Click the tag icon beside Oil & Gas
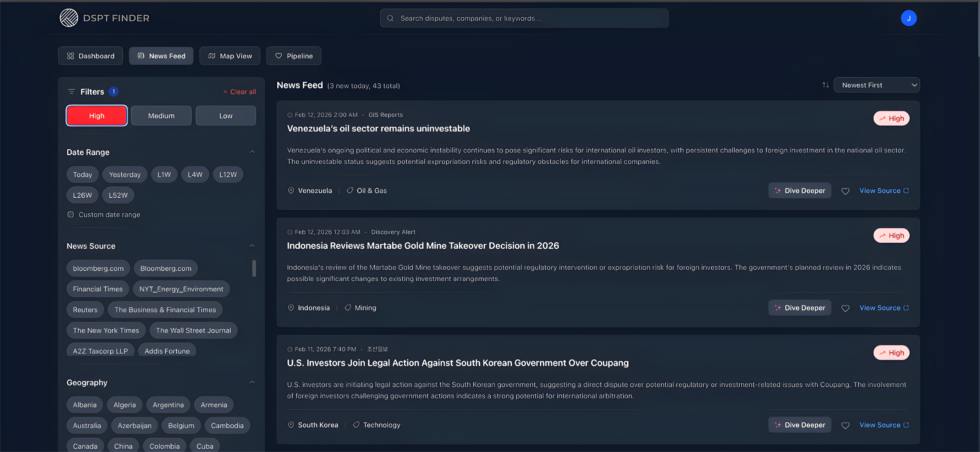 [349, 190]
